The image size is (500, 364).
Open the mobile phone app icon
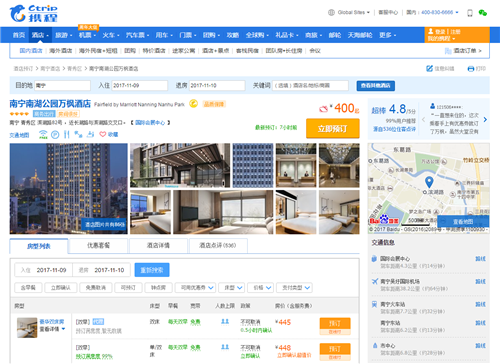click(x=470, y=13)
